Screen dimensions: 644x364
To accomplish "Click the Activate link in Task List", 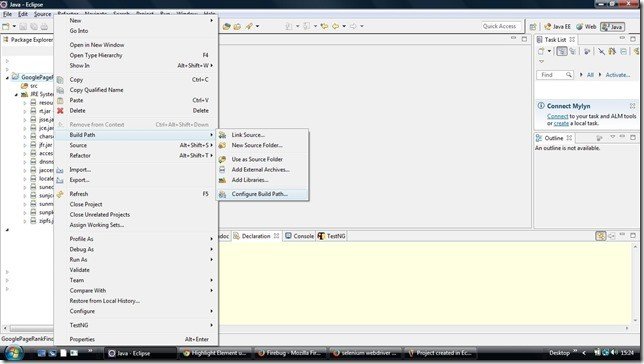I will [x=617, y=75].
